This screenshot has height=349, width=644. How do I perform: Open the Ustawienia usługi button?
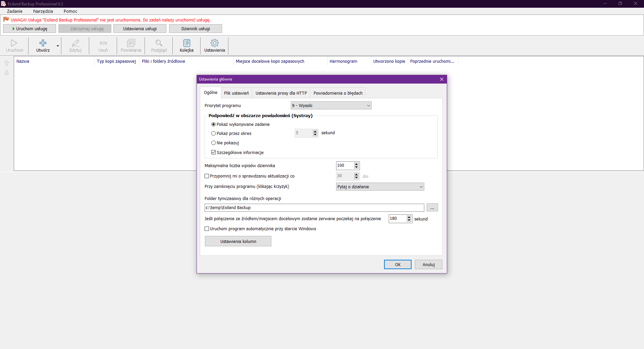(x=140, y=29)
